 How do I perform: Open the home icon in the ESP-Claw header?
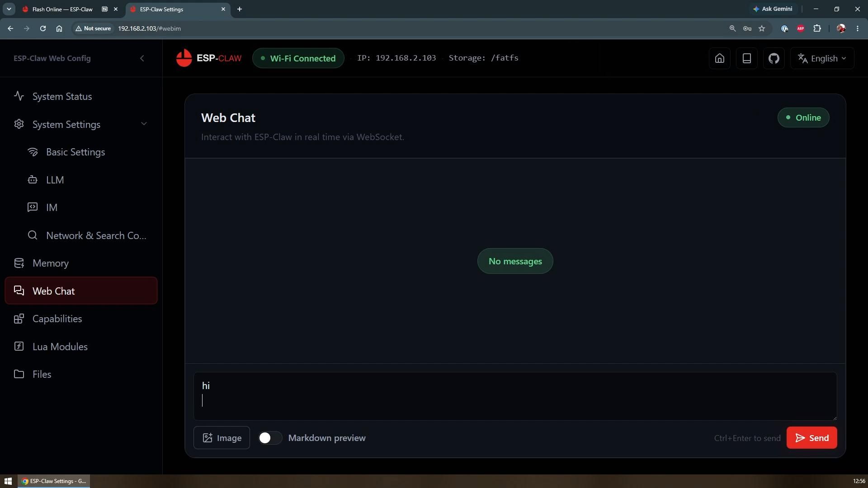[719, 58]
